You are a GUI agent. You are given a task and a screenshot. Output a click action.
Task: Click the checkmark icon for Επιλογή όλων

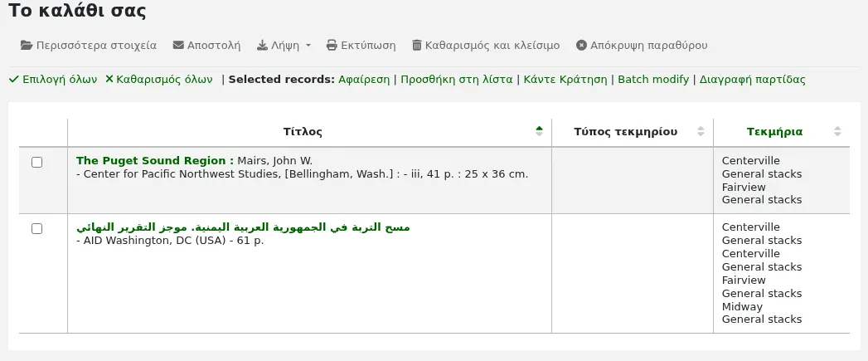(x=14, y=80)
